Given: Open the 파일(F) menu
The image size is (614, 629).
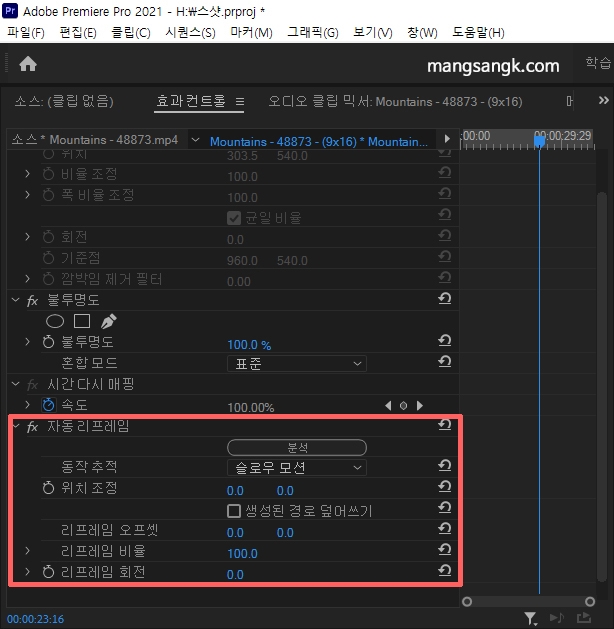Looking at the screenshot, I should click(x=26, y=32).
